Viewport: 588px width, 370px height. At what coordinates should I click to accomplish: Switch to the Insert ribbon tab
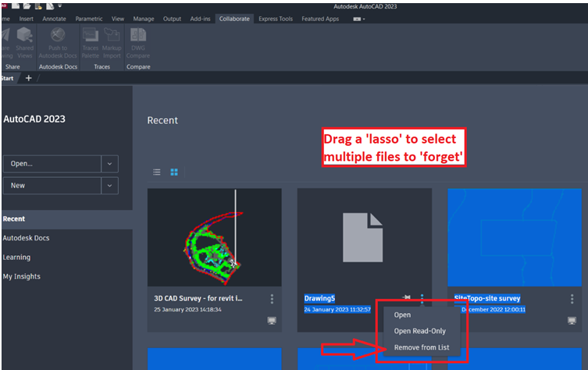coord(27,19)
